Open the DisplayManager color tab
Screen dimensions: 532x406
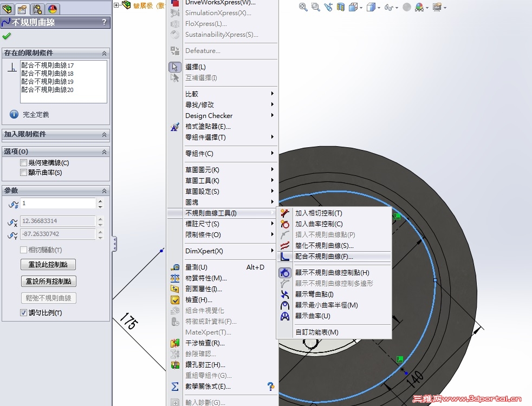point(52,9)
